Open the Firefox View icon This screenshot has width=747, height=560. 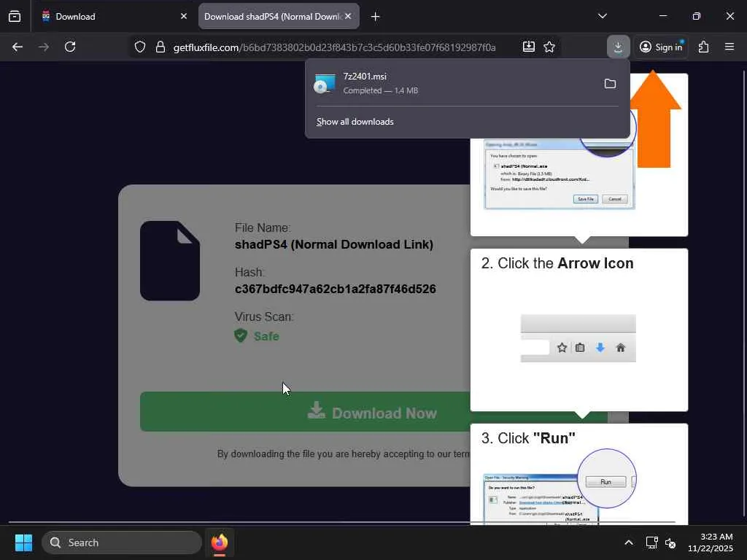[x=15, y=16]
